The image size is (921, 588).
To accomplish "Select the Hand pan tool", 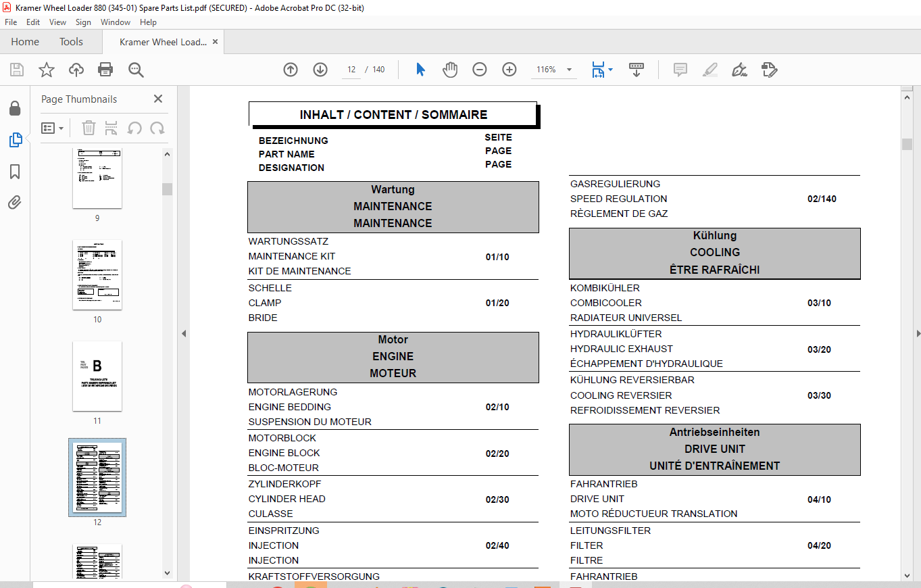I will click(450, 70).
